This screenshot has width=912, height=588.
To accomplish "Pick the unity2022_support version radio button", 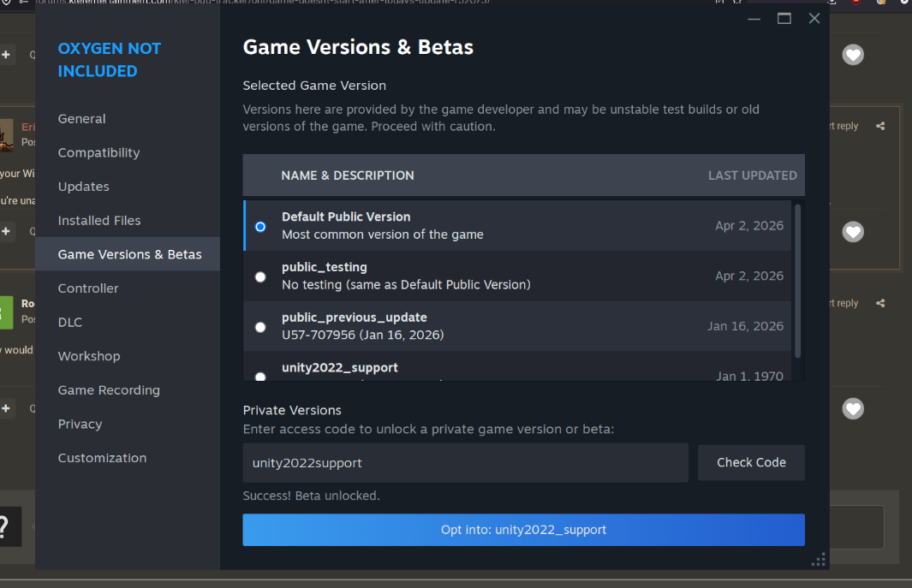I will tap(260, 376).
